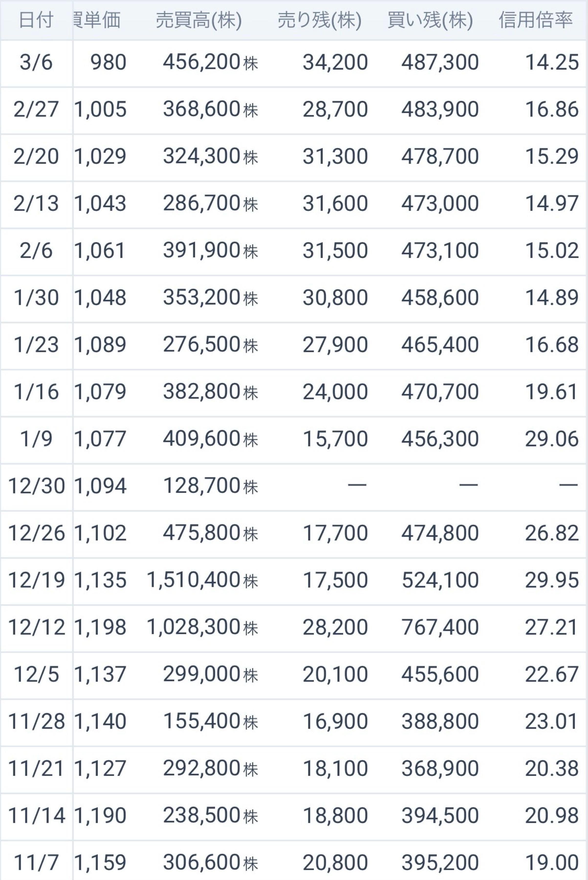588x880 pixels.
Task: Click the 34,200 sell balance cell
Action: coord(335,62)
